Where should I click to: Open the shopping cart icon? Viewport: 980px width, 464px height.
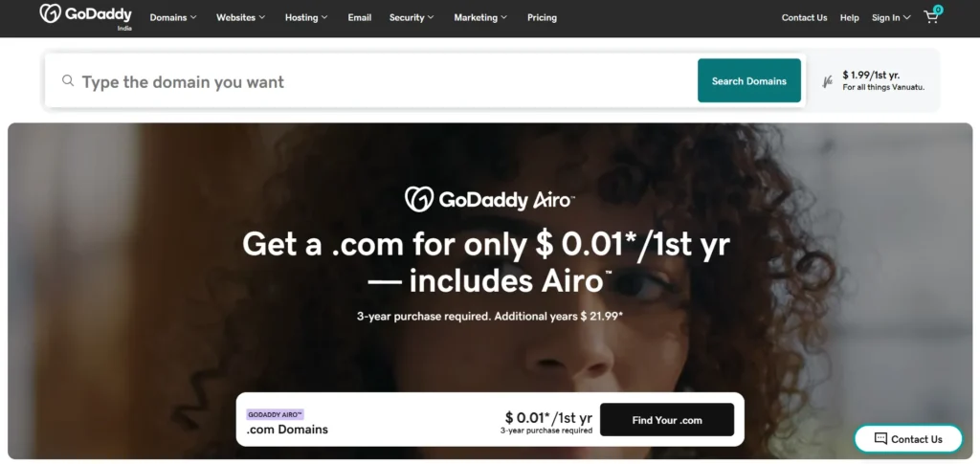pyautogui.click(x=931, y=16)
